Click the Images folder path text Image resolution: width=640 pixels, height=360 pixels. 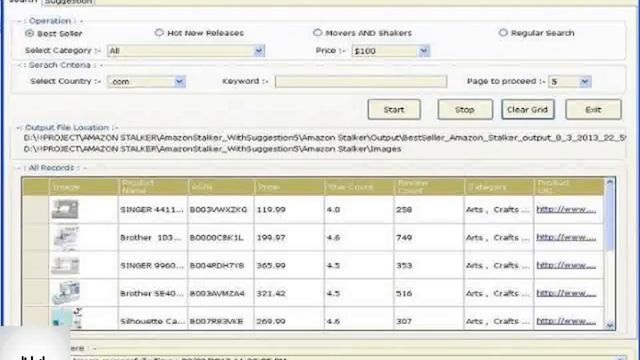(x=212, y=149)
